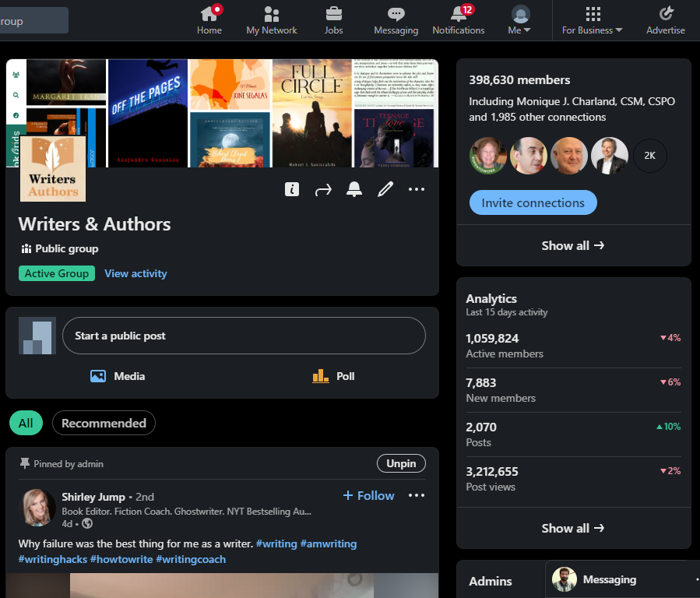The height and width of the screenshot is (598, 700).
Task: Add Media to a post
Action: click(x=118, y=376)
